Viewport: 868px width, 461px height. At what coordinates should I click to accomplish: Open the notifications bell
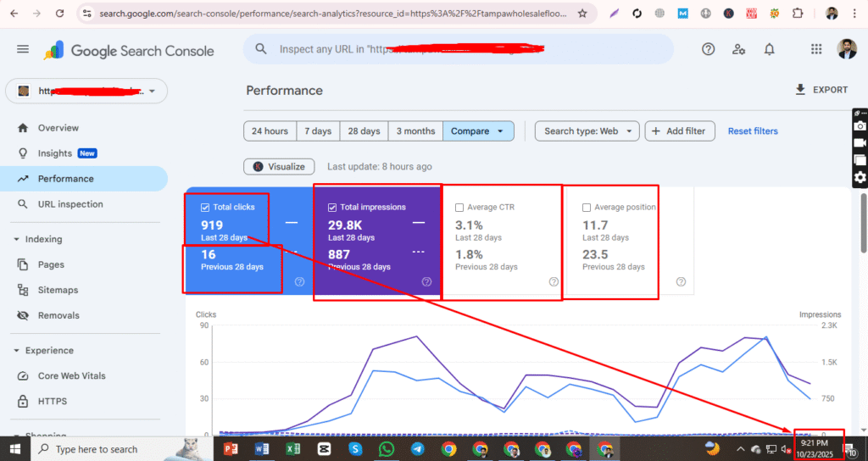[x=770, y=49]
